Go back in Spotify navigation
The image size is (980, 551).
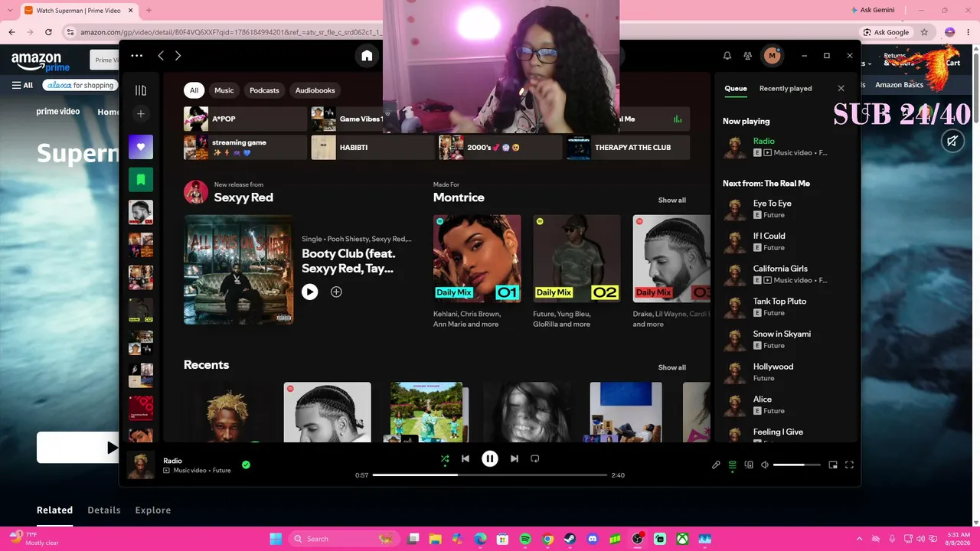[x=161, y=56]
